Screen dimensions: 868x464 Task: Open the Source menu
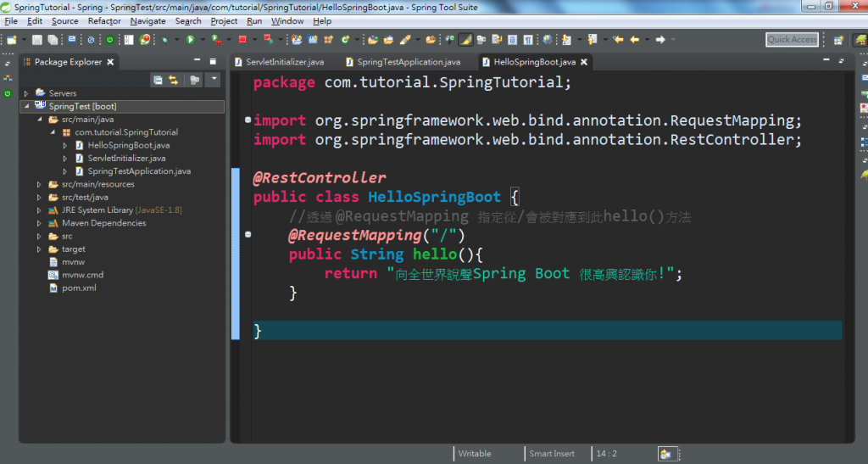pos(64,21)
